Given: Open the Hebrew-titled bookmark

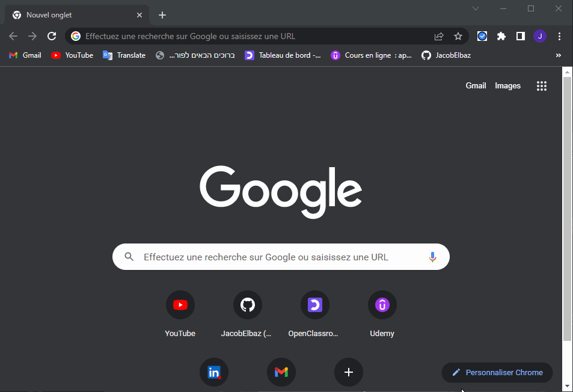Looking at the screenshot, I should [195, 55].
